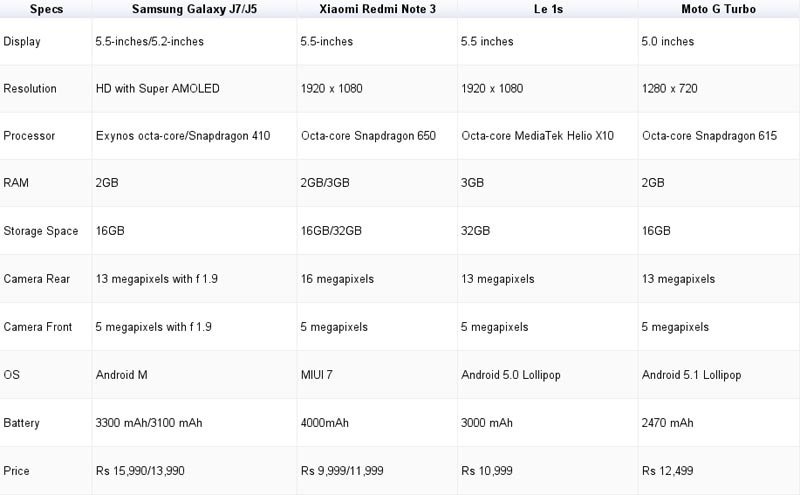
Task: Click the Le 1s column header
Action: (548, 9)
